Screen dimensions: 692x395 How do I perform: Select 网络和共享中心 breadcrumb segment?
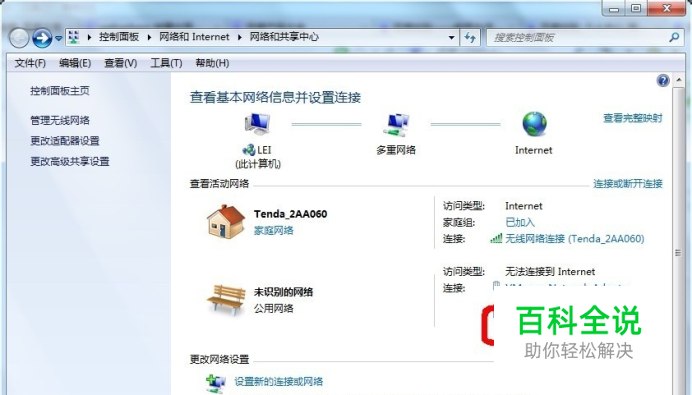coord(284,37)
